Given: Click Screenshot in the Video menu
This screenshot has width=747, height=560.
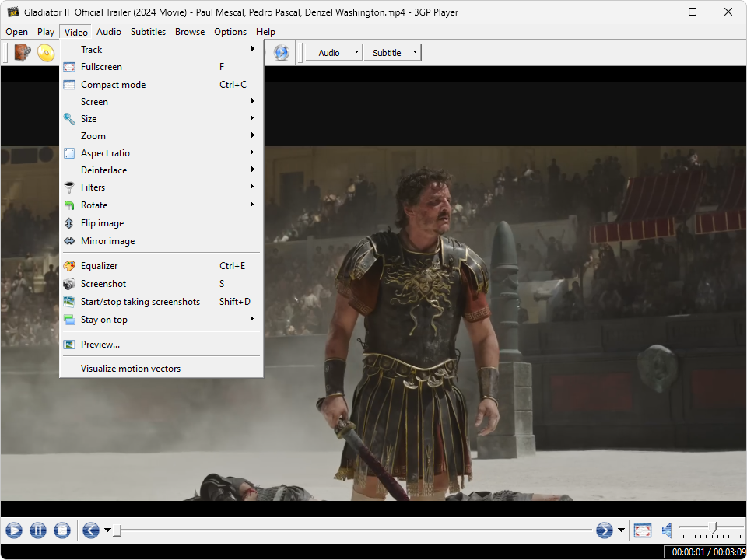Looking at the screenshot, I should [103, 284].
